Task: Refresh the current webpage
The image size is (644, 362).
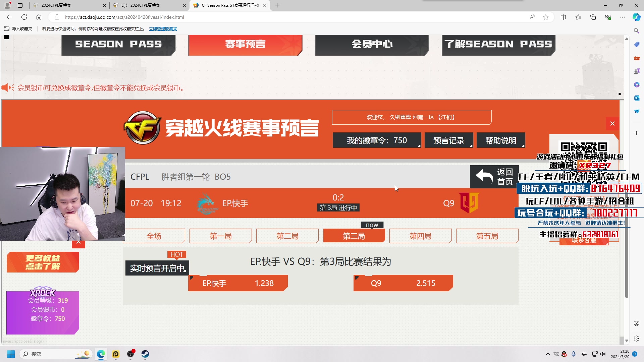Action: pyautogui.click(x=24, y=17)
